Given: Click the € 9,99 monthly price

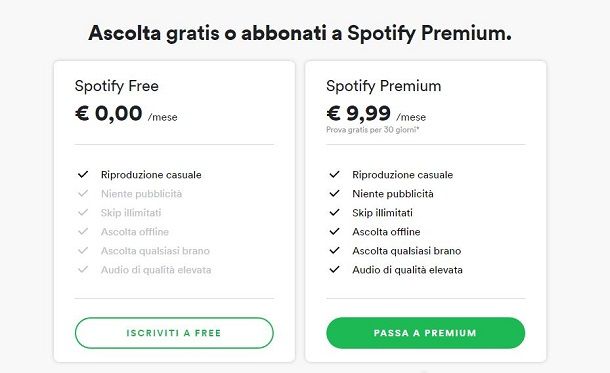Looking at the screenshot, I should 358,114.
